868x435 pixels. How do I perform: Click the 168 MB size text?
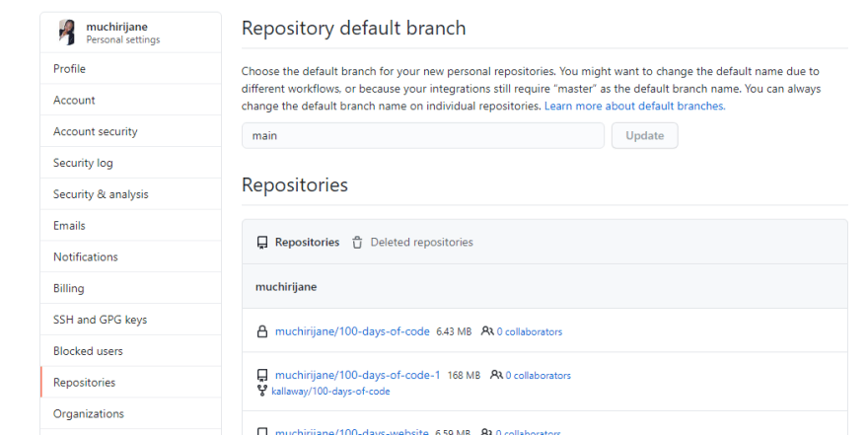464,375
